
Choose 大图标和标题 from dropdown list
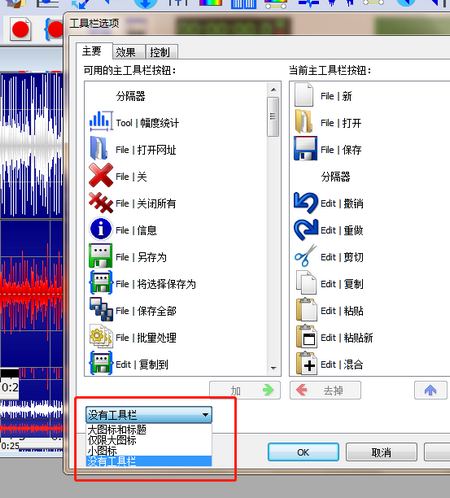tap(117, 429)
